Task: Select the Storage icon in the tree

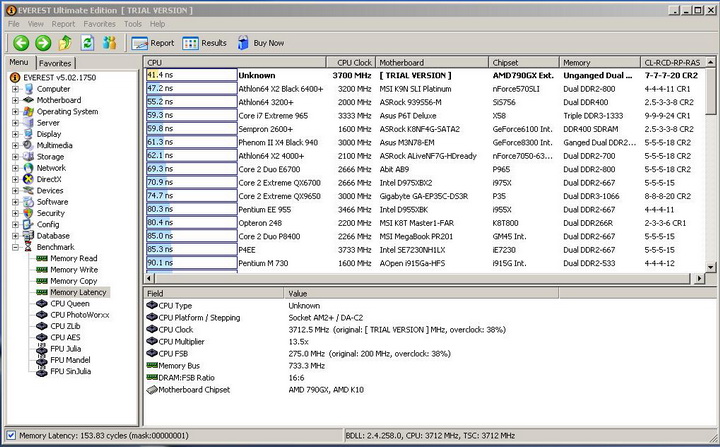Action: pos(28,157)
